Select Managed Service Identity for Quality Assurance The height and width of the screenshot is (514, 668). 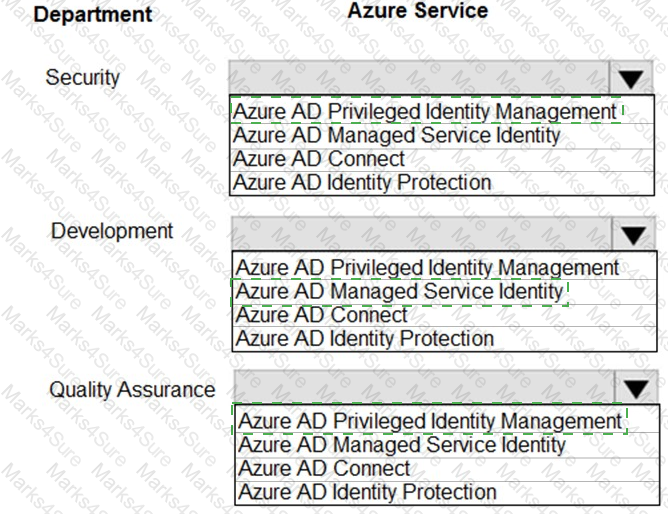[447, 445]
